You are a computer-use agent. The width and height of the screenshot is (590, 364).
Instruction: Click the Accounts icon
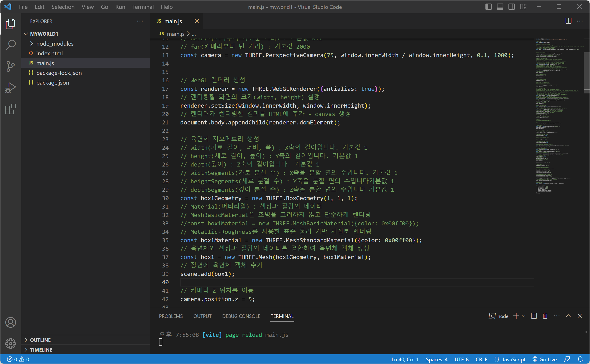pyautogui.click(x=10, y=322)
